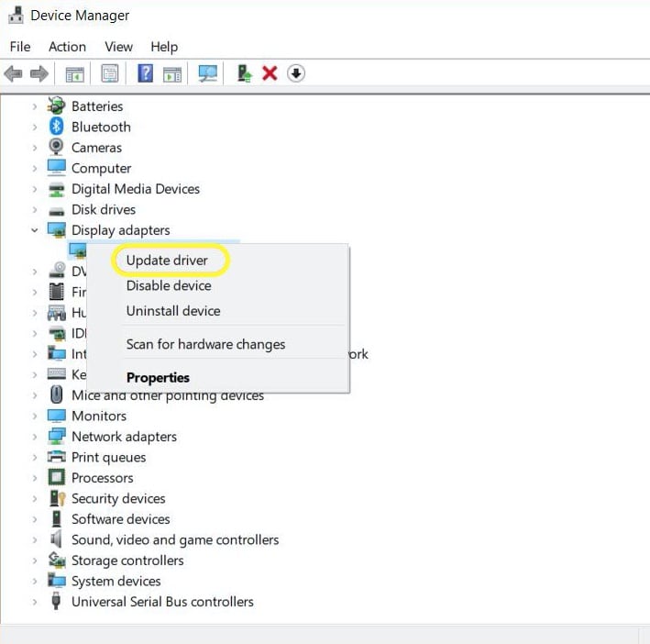Click Scan for hardware changes monitor icon

208,73
